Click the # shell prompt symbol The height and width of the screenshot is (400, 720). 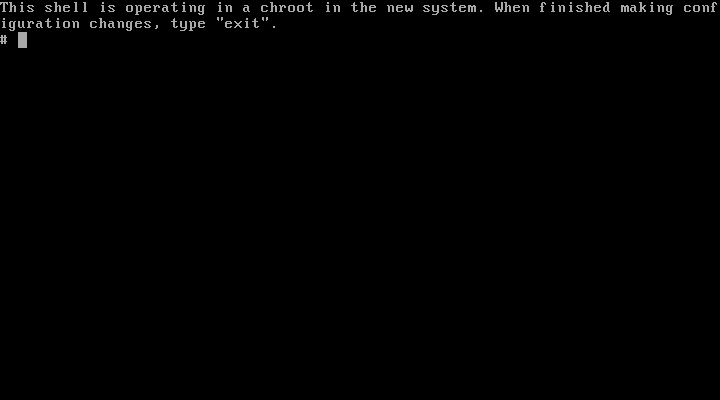click(4, 40)
